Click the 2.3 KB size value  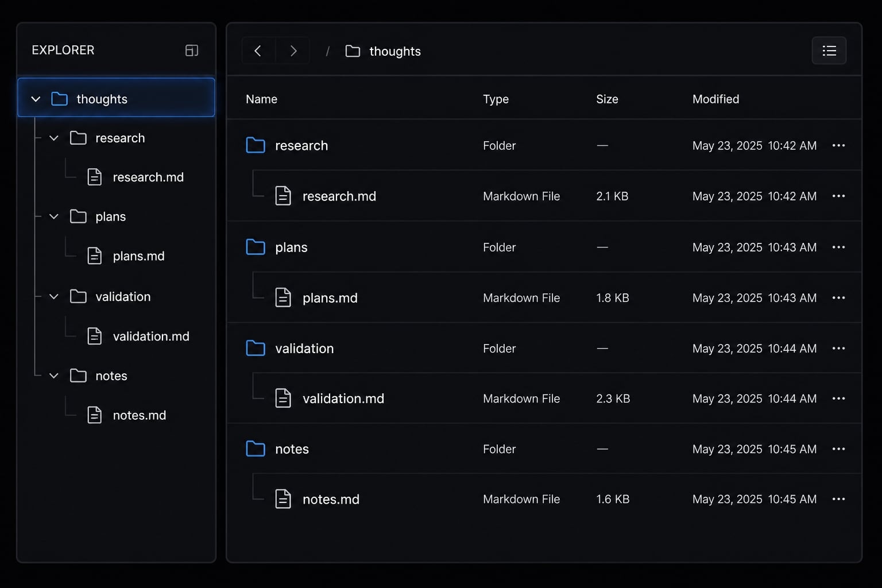click(x=613, y=398)
